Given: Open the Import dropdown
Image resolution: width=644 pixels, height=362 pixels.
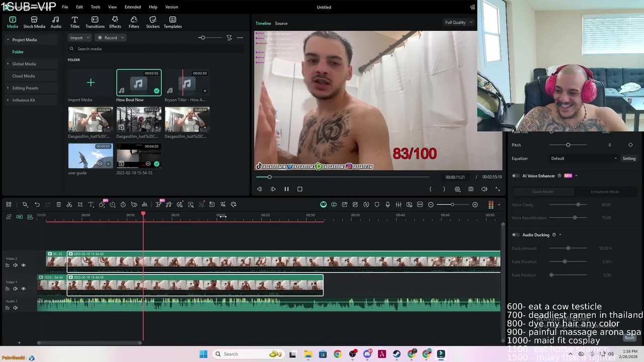Looking at the screenshot, I should [x=79, y=38].
